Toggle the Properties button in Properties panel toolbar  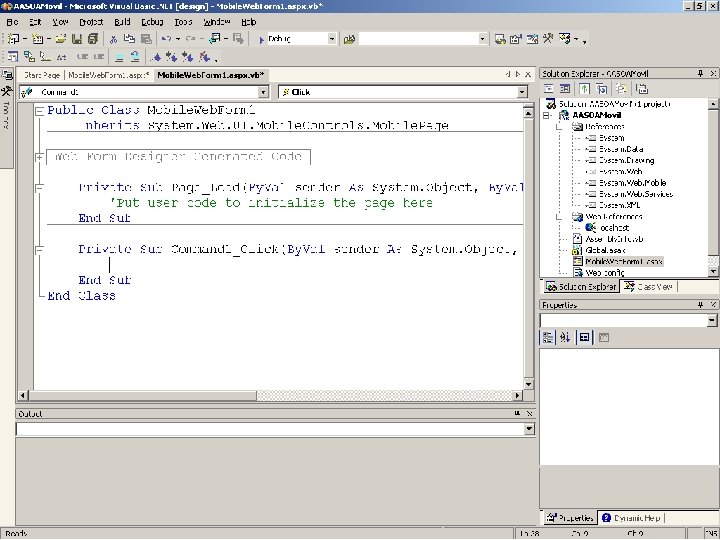[584, 338]
